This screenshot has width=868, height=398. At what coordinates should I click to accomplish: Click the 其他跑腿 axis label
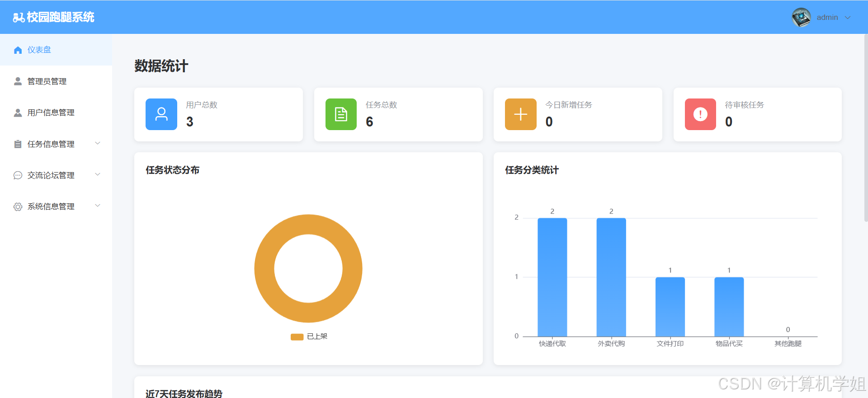pos(788,344)
